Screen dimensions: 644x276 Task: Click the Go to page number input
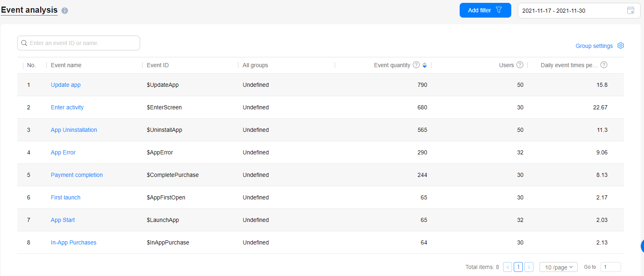(x=610, y=267)
